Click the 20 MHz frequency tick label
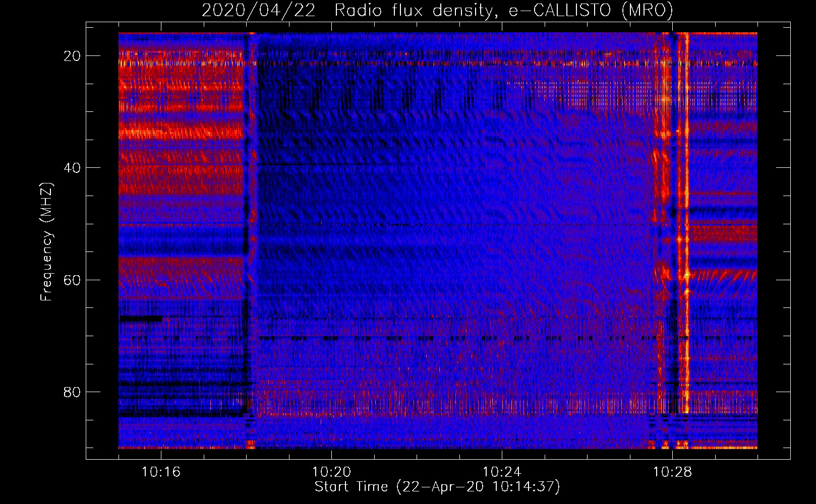 pyautogui.click(x=72, y=56)
